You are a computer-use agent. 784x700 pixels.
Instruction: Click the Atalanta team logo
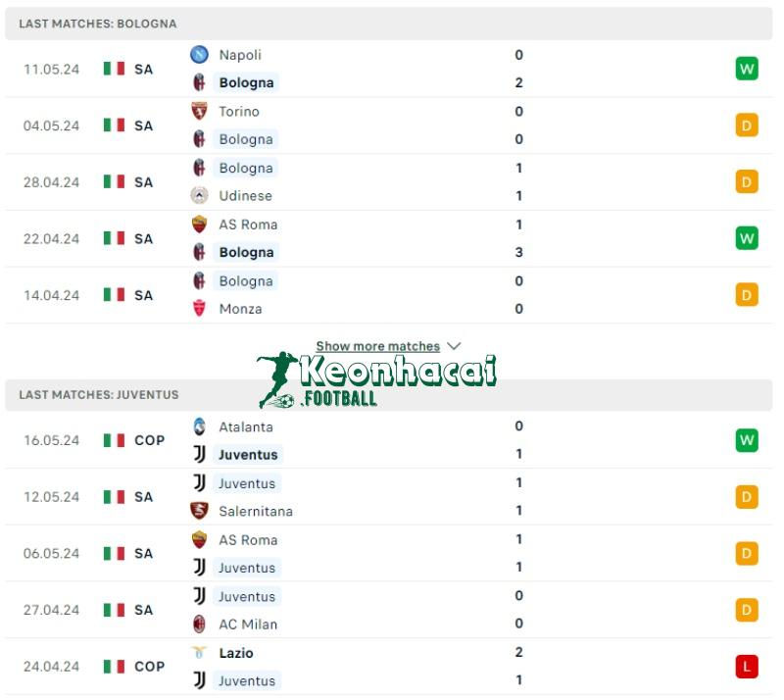click(x=200, y=426)
